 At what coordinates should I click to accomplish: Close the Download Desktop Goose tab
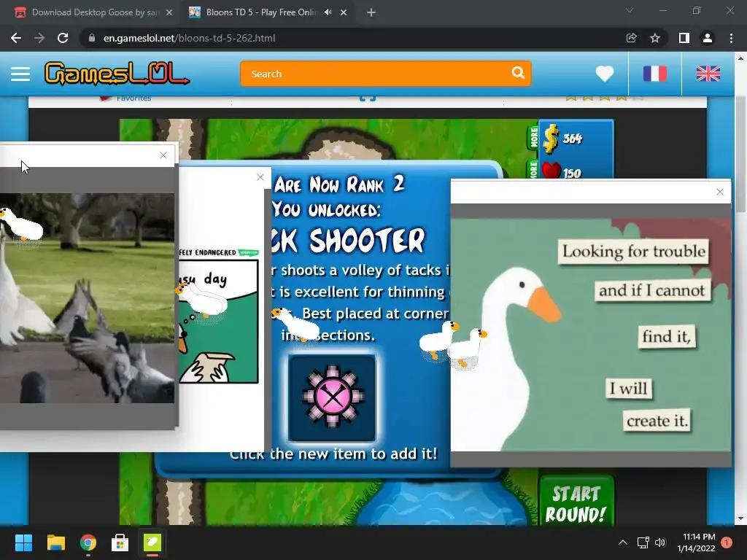169,12
